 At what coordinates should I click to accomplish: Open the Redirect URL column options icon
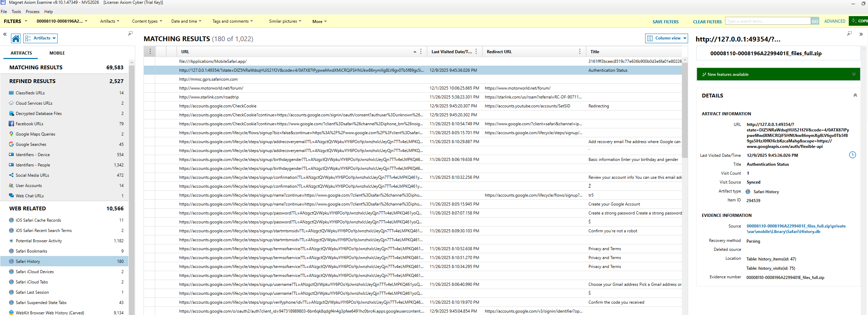[x=580, y=52]
